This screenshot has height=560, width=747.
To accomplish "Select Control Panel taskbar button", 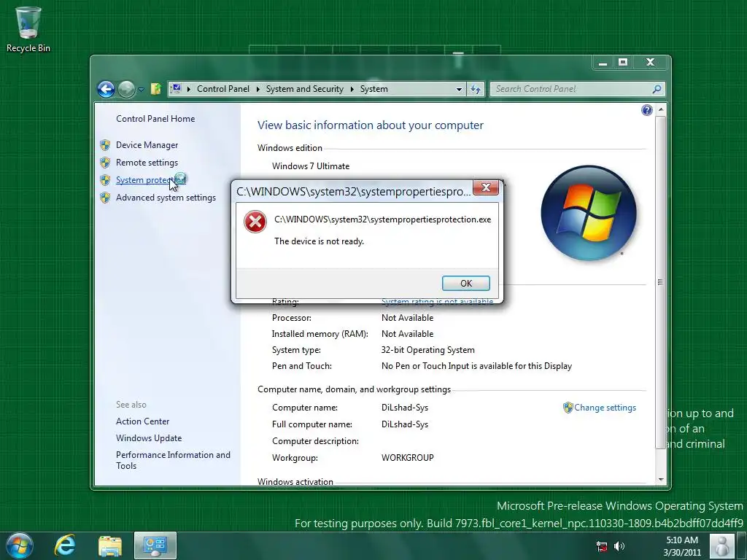I will (155, 545).
